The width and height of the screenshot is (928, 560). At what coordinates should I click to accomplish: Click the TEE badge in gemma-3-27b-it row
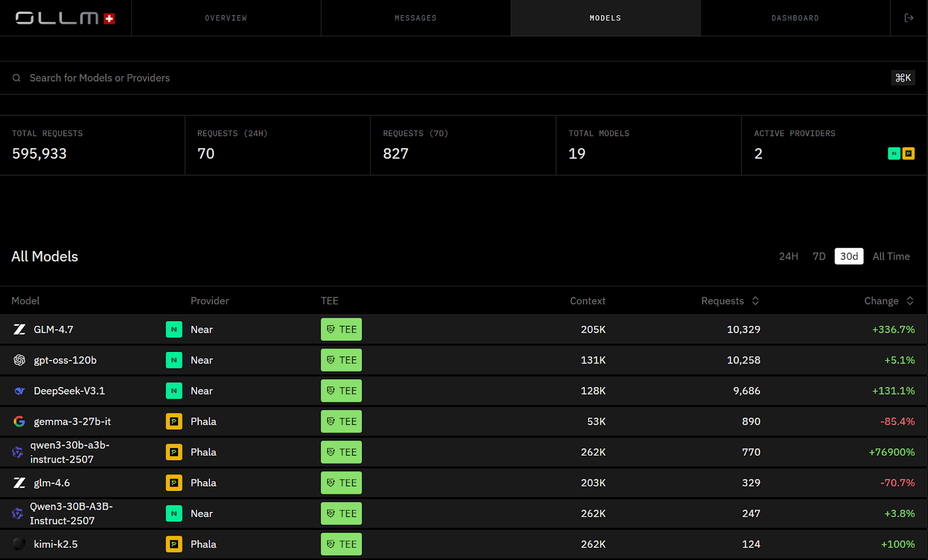pyautogui.click(x=341, y=421)
